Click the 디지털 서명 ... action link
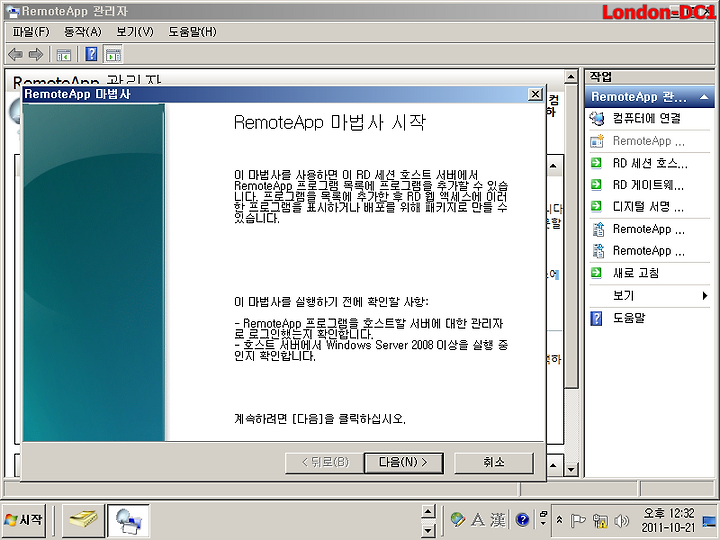The image size is (720, 540). [648, 206]
